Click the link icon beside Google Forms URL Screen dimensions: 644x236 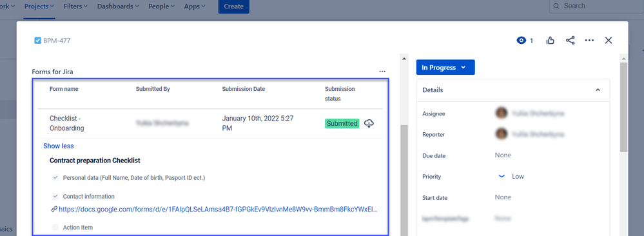pos(54,210)
